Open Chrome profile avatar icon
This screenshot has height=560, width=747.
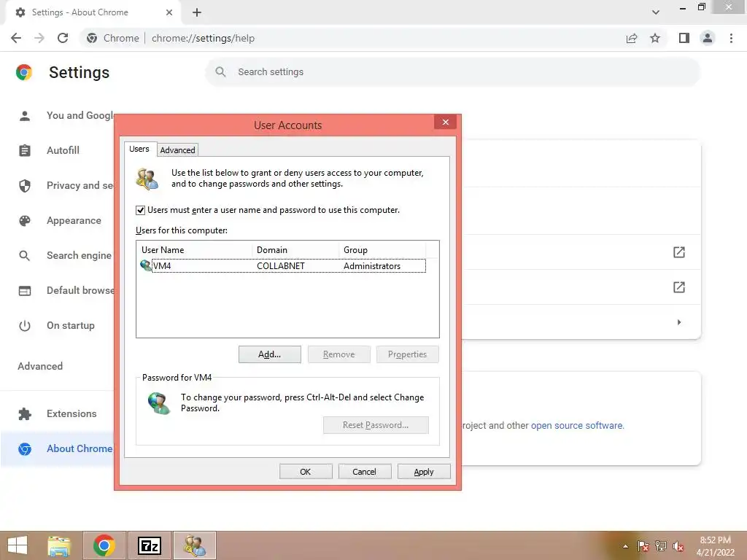(x=708, y=38)
